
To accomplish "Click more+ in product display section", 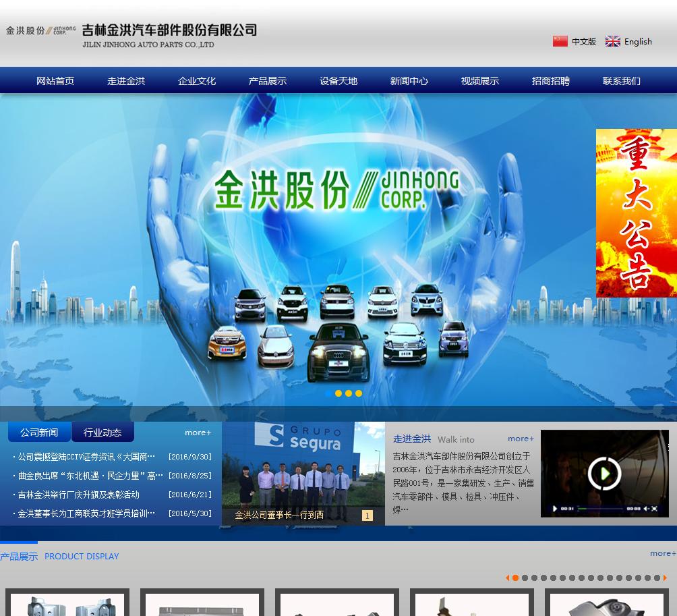I will coord(664,553).
